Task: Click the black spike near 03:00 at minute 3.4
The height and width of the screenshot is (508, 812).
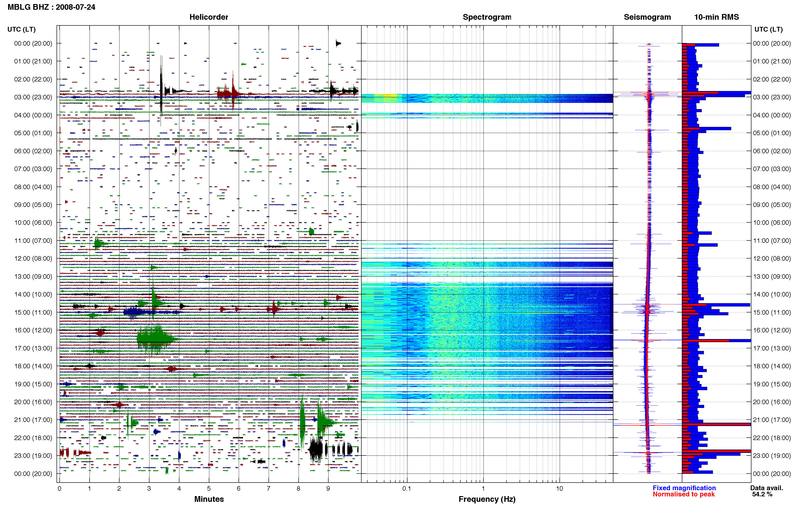Action: [161, 91]
